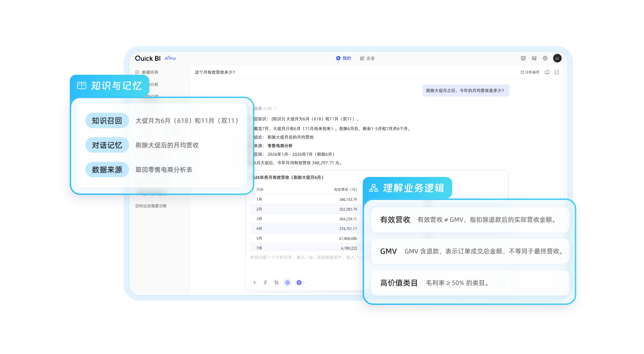Click the 月份 column header
This screenshot has width=644, height=354.
[260, 190]
